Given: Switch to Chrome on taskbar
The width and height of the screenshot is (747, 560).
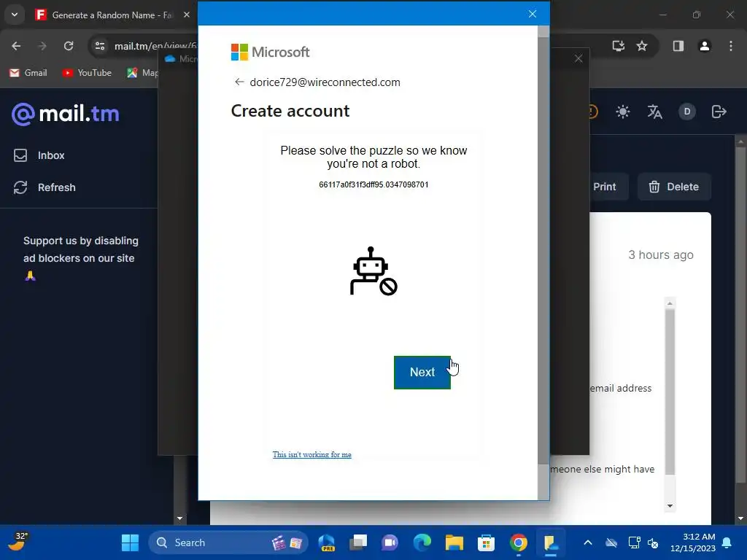Looking at the screenshot, I should pyautogui.click(x=519, y=542).
